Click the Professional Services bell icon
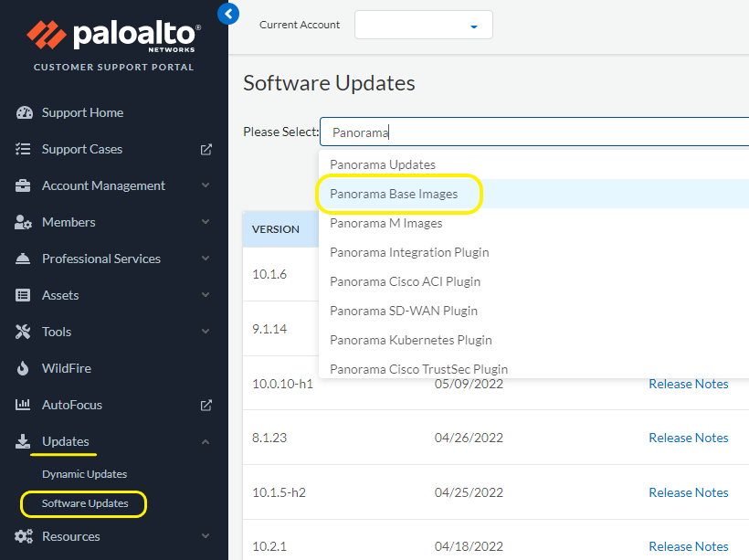Image resolution: width=749 pixels, height=560 pixels. 25,259
